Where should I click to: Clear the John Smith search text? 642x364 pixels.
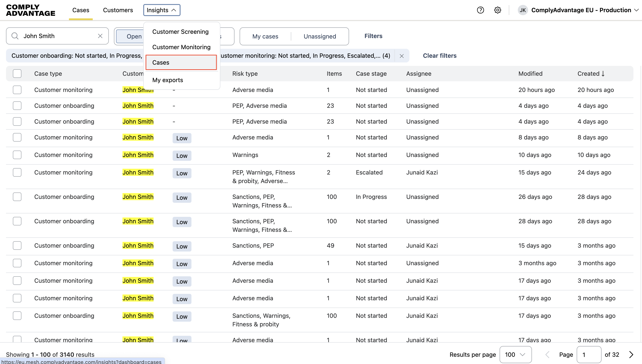[100, 36]
